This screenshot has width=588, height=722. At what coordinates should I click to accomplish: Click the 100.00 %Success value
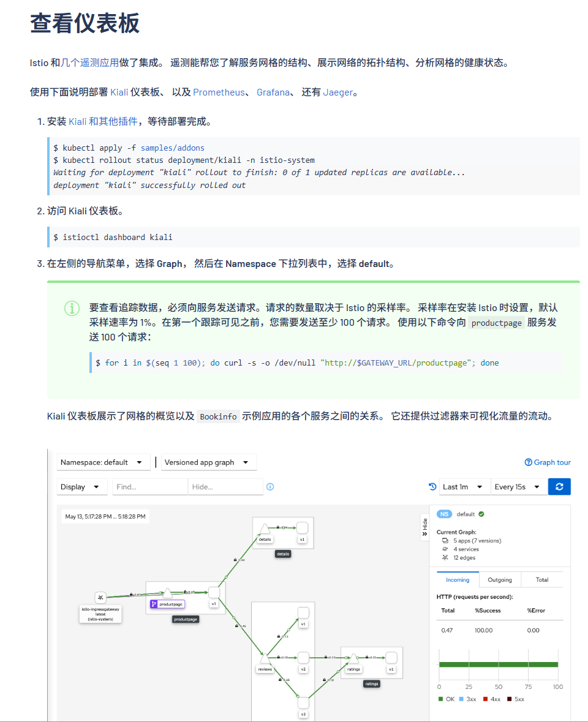(483, 630)
